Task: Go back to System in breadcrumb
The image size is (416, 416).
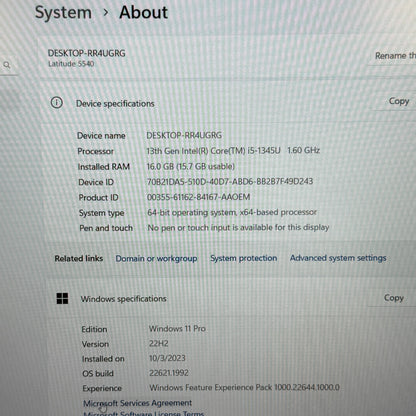Action: tap(63, 12)
